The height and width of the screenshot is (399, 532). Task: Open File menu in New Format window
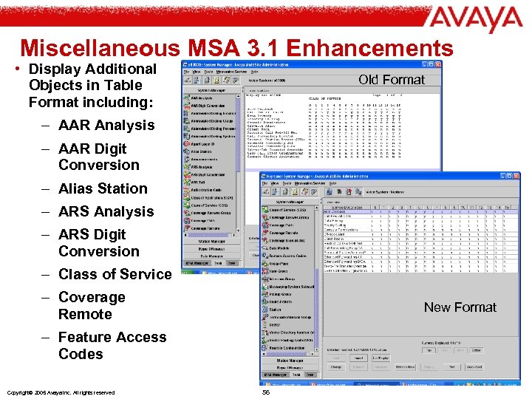pyautogui.click(x=266, y=183)
